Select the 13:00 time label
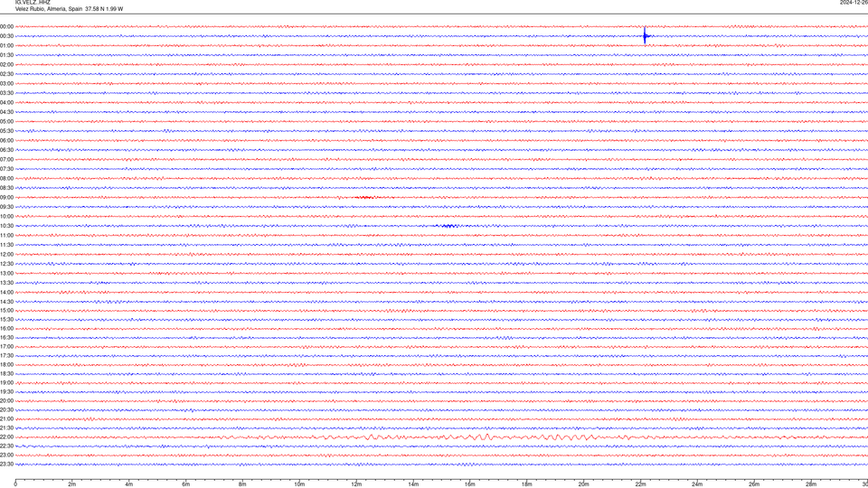 (6, 273)
